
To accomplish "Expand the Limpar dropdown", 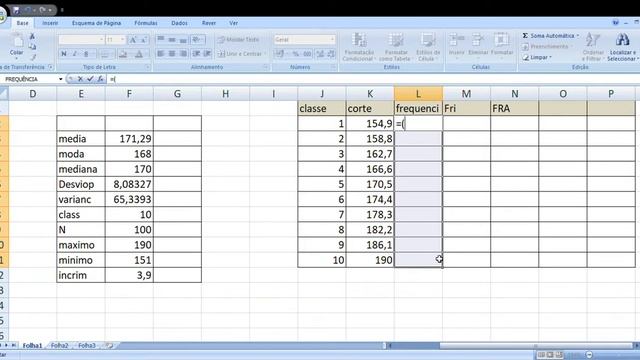I will [550, 58].
